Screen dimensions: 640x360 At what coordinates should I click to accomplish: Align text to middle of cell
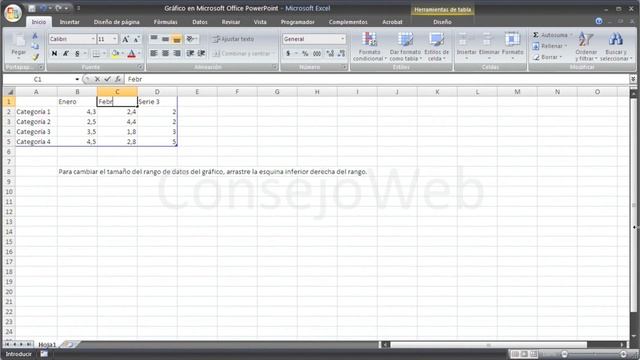pos(165,39)
